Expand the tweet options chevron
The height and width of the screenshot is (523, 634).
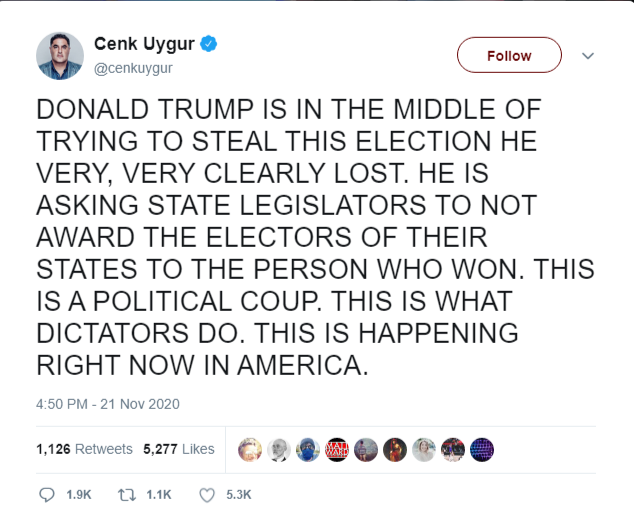588,56
